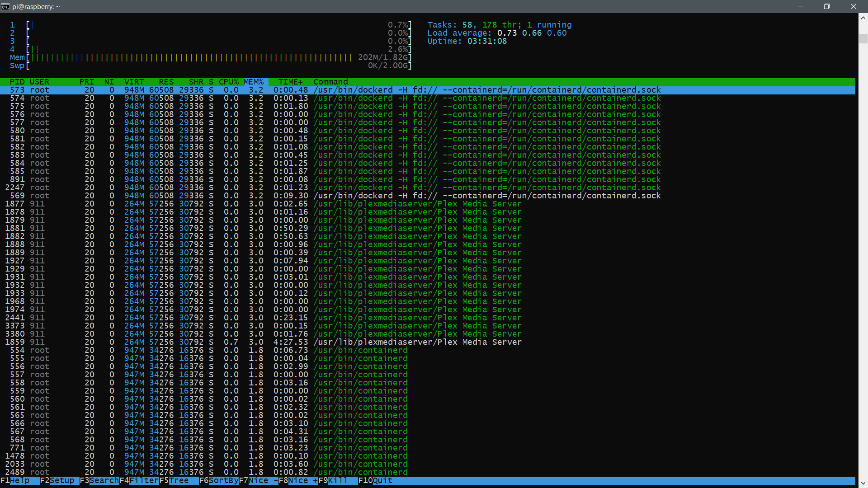868x488 pixels.
Task: Sort by the NI column header
Action: click(109, 82)
